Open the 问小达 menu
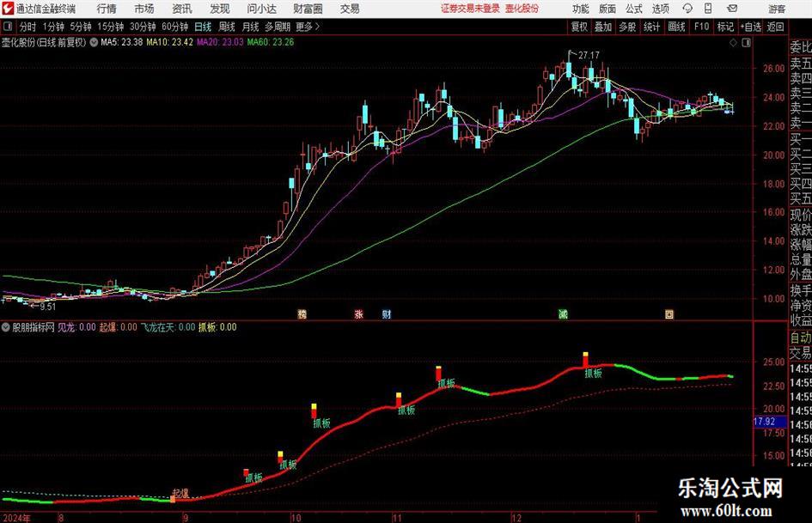Image resolution: width=812 pixels, height=523 pixels. [x=261, y=9]
